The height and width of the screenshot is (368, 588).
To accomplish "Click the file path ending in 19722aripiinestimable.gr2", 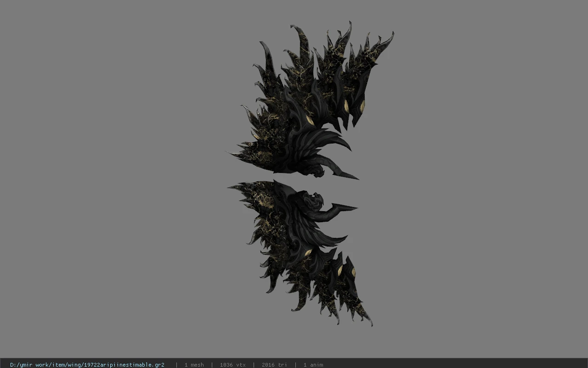I will [x=87, y=365].
